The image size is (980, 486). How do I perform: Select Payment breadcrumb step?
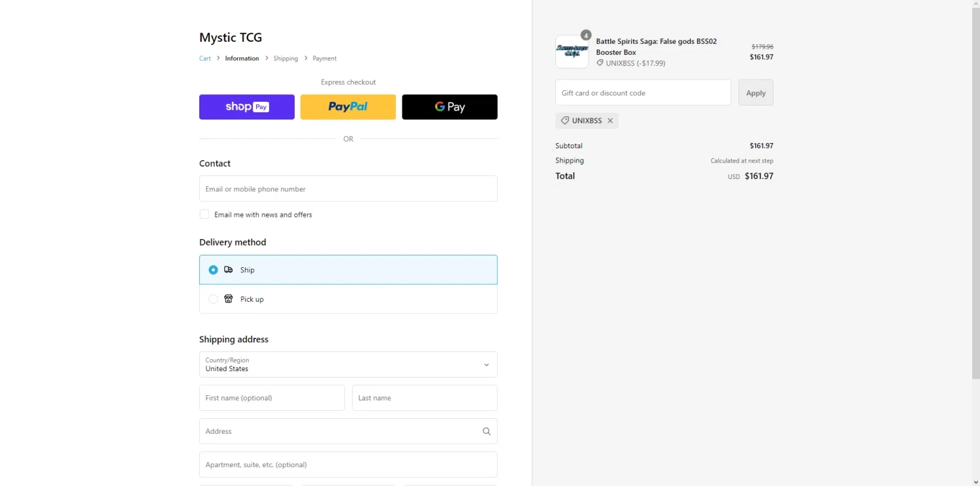[325, 58]
